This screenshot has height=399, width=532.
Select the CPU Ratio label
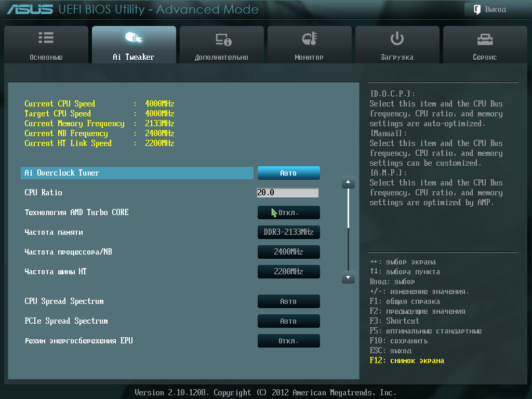tap(43, 193)
